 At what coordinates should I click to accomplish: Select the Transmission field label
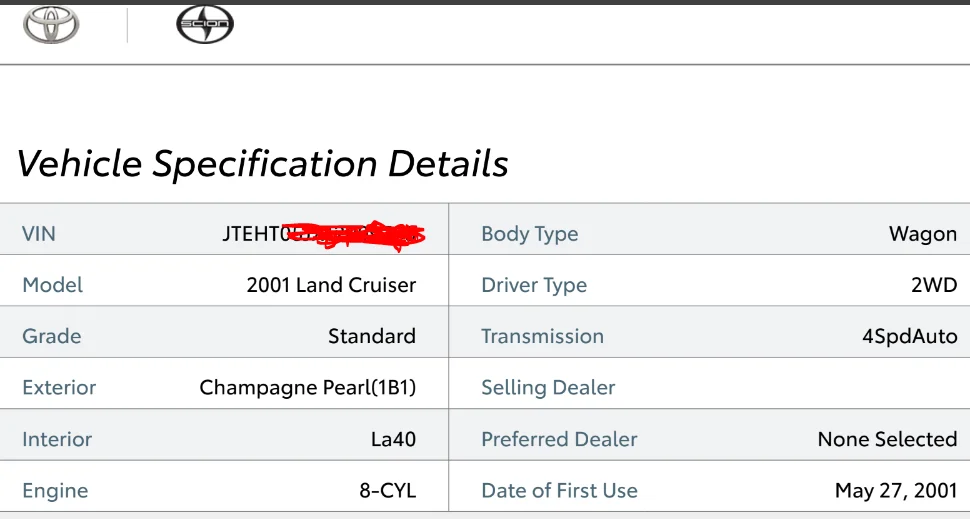click(x=543, y=337)
